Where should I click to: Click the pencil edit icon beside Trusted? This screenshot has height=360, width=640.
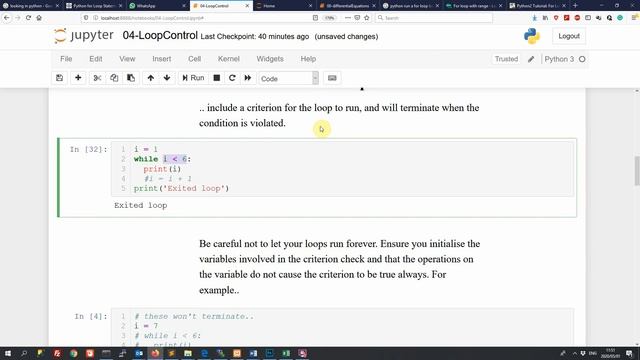pyautogui.click(x=531, y=59)
